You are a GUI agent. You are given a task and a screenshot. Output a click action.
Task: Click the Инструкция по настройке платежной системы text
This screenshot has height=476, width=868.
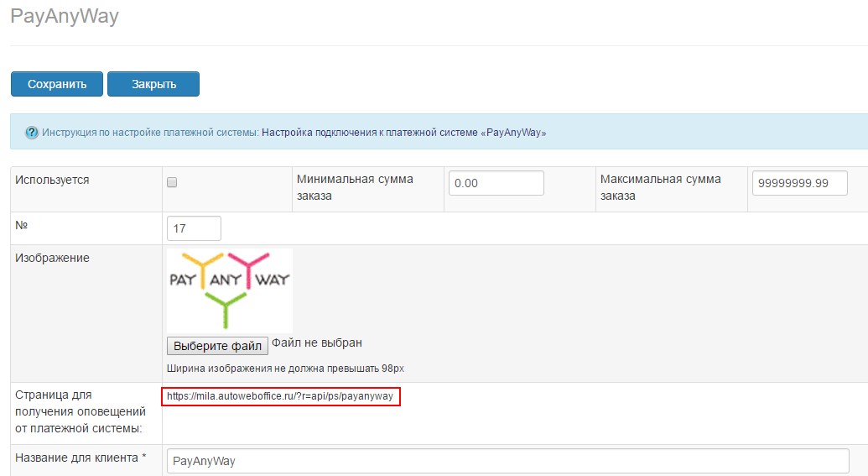tap(150, 133)
